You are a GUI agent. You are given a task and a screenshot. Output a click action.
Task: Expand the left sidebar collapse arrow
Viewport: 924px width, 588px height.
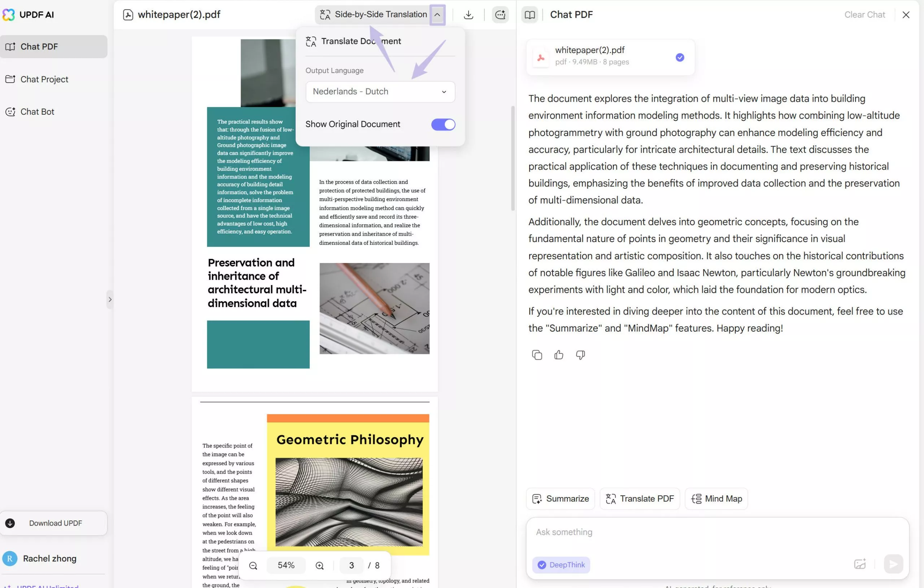(x=110, y=299)
